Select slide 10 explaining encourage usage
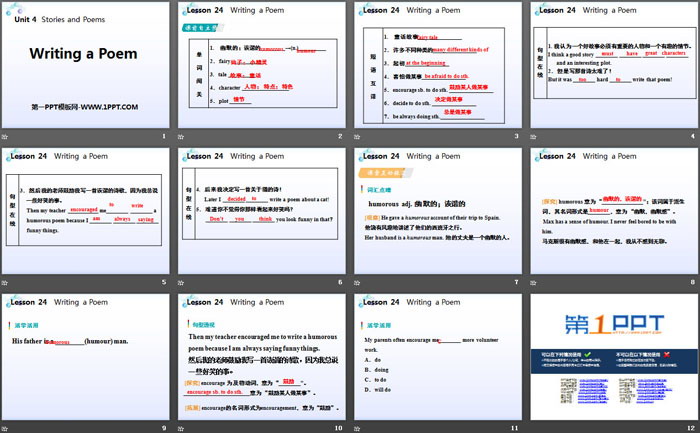This screenshot has height=433, width=700. pos(260,356)
